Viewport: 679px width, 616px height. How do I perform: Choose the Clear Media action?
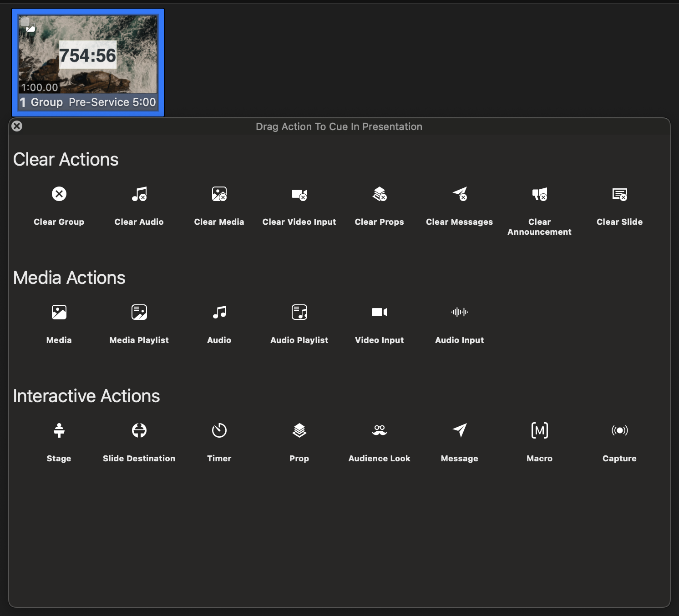[219, 194]
